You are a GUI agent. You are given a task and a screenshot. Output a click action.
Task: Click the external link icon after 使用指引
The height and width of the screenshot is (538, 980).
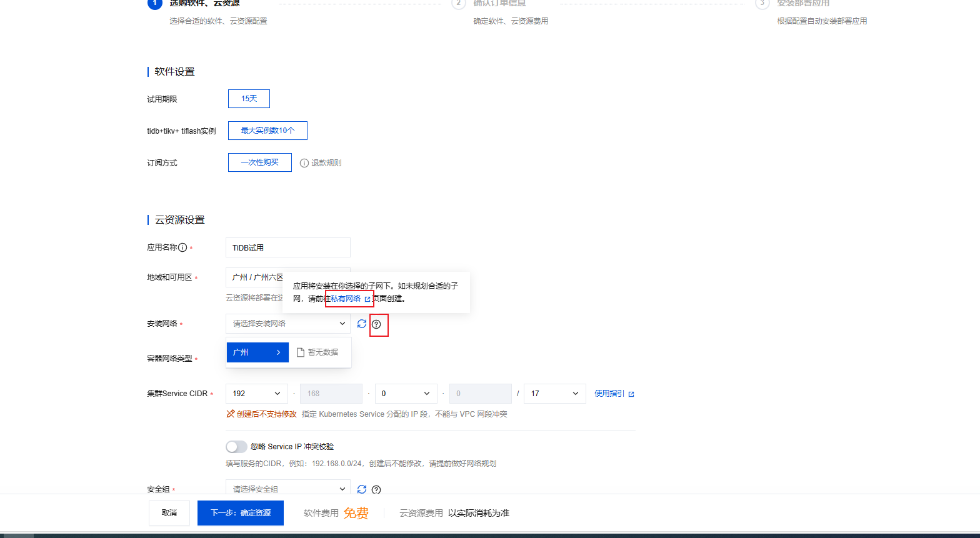coord(631,394)
